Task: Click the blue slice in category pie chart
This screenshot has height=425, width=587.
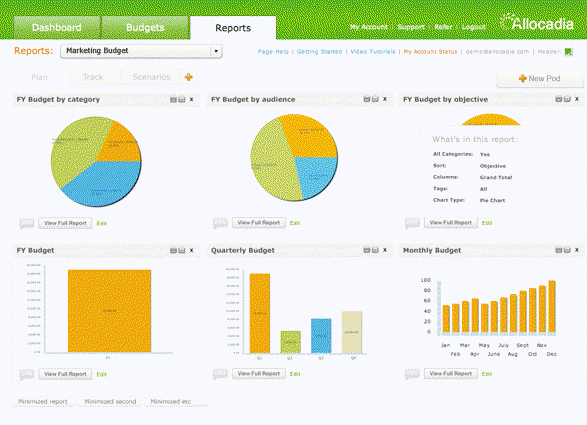Action: [x=105, y=183]
